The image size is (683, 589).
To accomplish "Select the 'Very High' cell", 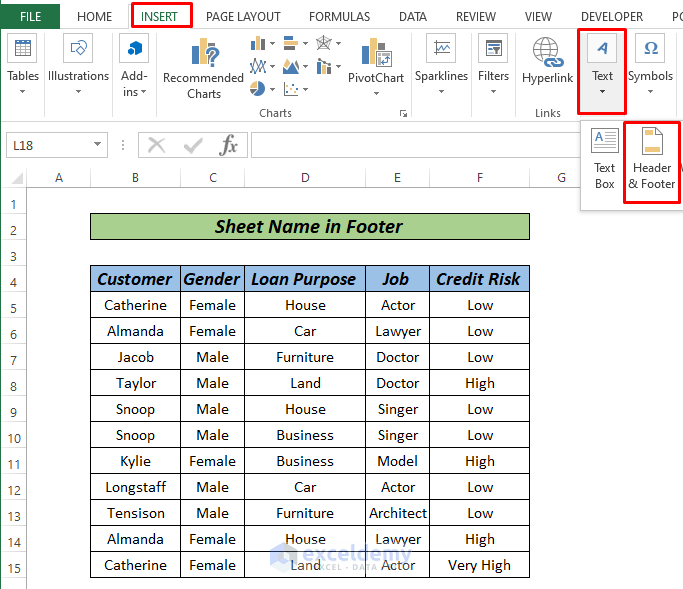I will (x=480, y=565).
